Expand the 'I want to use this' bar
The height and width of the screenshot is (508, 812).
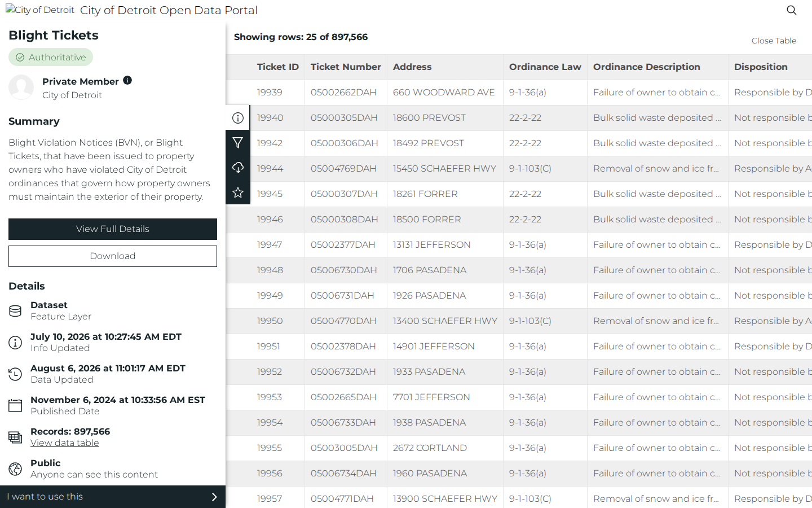coord(113,497)
